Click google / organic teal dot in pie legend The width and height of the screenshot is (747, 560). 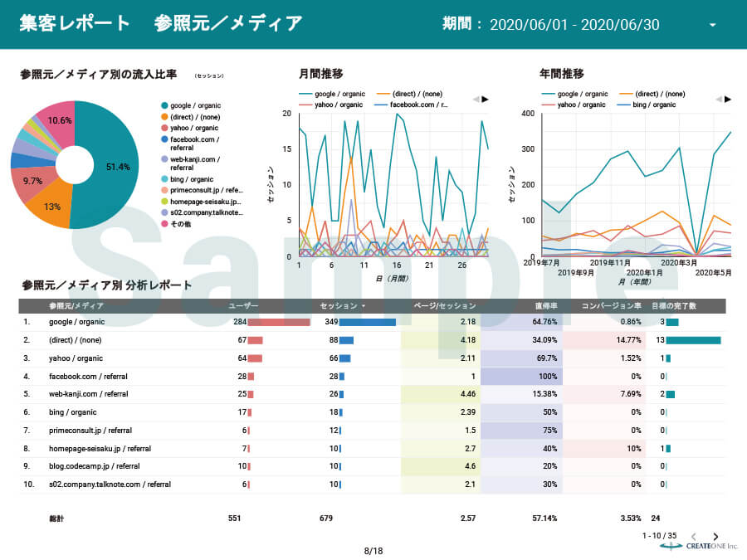pyautogui.click(x=164, y=105)
